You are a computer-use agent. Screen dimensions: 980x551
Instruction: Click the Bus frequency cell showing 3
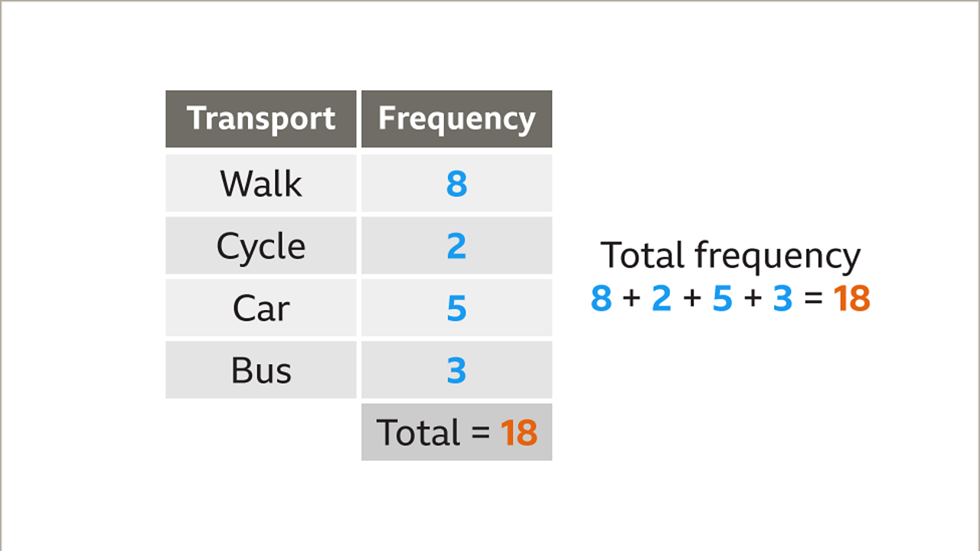click(x=456, y=370)
